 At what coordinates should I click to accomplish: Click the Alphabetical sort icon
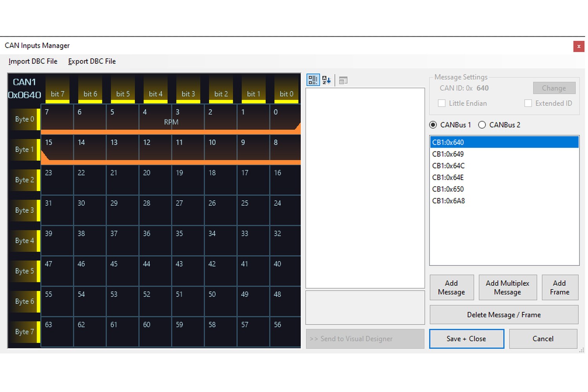click(326, 80)
